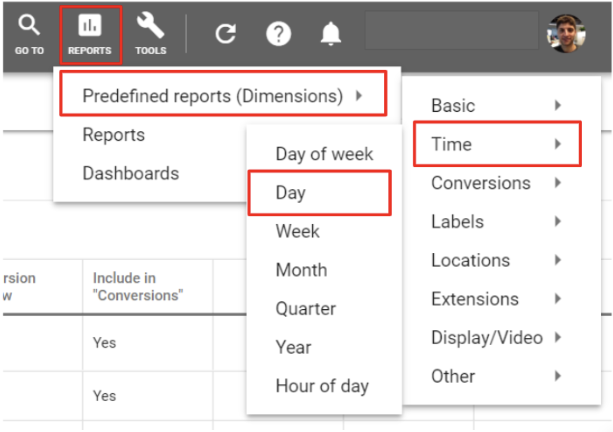Select Dashboards from the menu
This screenshot has width=613, height=432.
(x=131, y=173)
